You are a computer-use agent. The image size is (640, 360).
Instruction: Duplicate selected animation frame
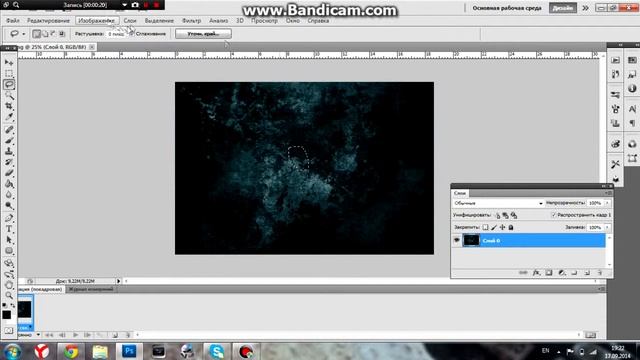(x=115, y=335)
